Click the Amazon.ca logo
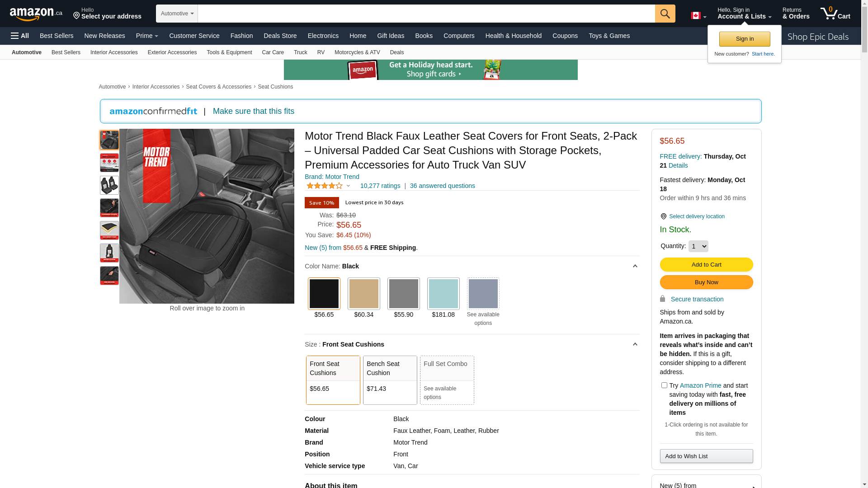868x488 pixels. click(36, 14)
